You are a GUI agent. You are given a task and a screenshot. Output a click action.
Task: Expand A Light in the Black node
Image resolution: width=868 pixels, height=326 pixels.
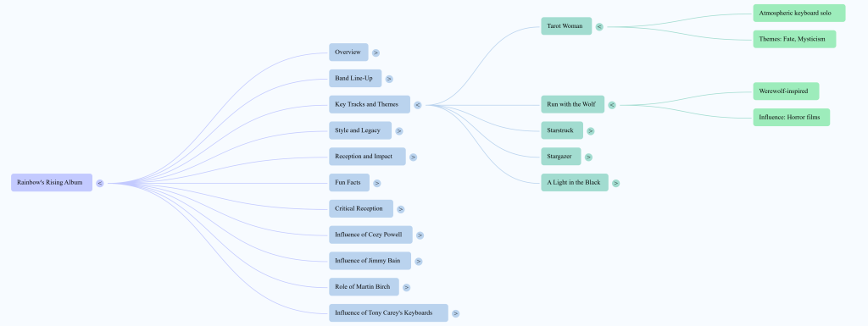(x=616, y=184)
